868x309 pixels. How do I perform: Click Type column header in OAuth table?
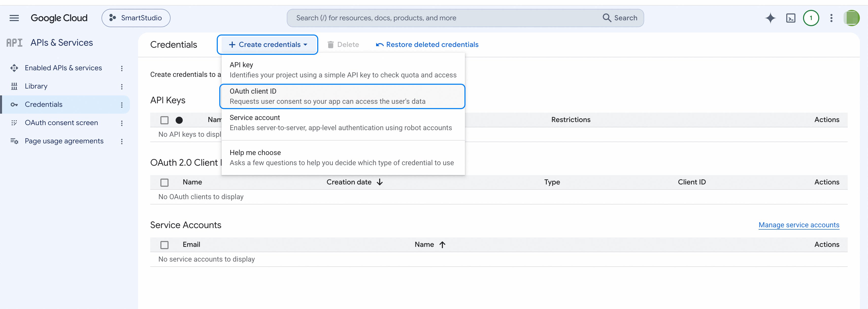(552, 182)
